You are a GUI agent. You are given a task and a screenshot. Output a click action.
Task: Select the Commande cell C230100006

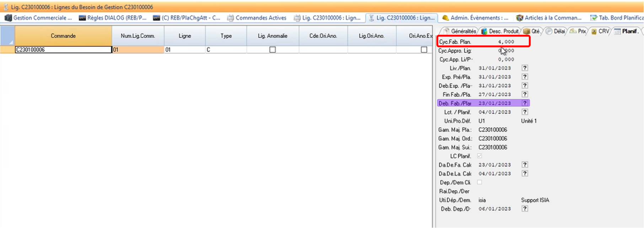tap(63, 50)
